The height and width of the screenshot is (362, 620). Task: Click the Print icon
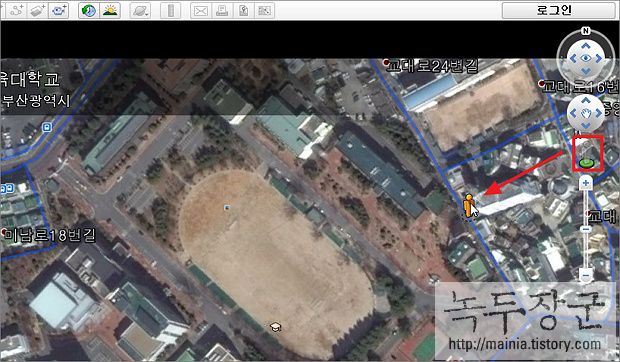[222, 11]
